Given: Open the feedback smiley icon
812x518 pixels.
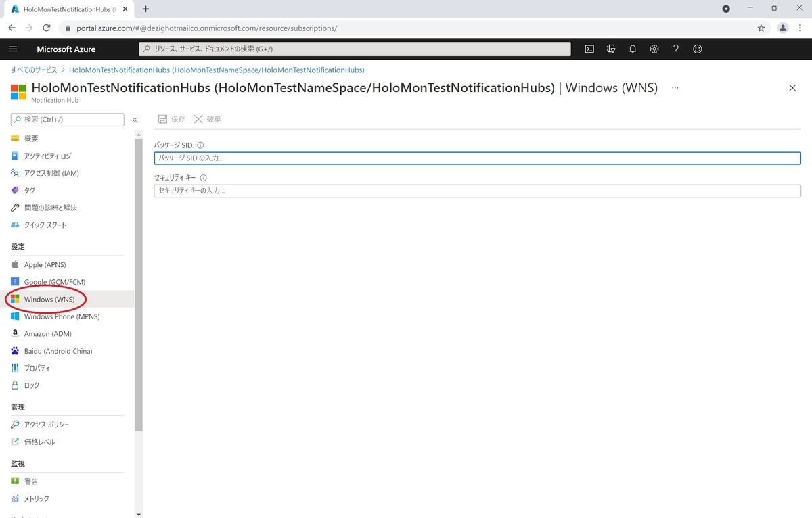Looking at the screenshot, I should click(698, 49).
